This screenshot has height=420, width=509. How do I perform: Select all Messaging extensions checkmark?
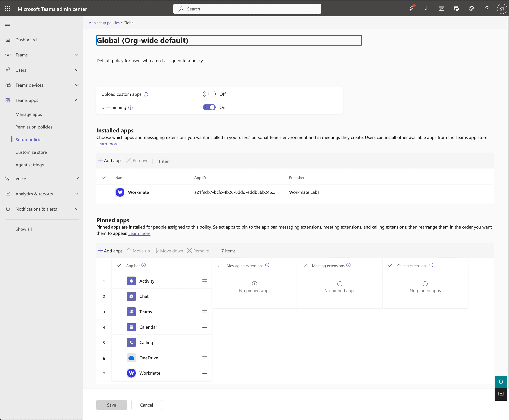[x=219, y=266]
